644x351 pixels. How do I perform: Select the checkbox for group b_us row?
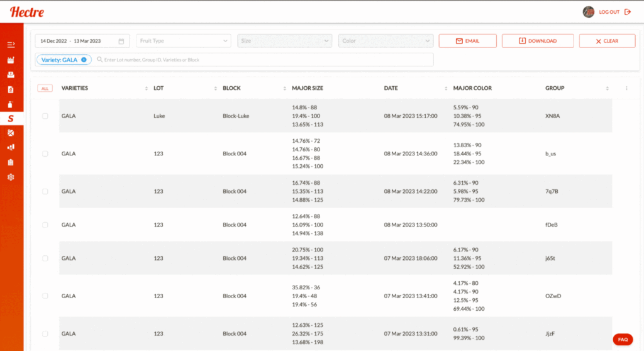click(x=45, y=153)
